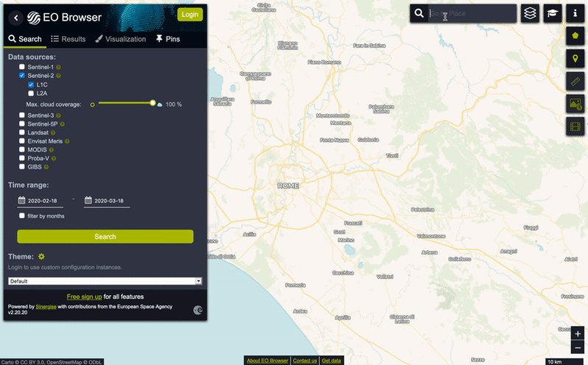Open the map layers selector
The width and height of the screenshot is (588, 365).
(x=530, y=13)
